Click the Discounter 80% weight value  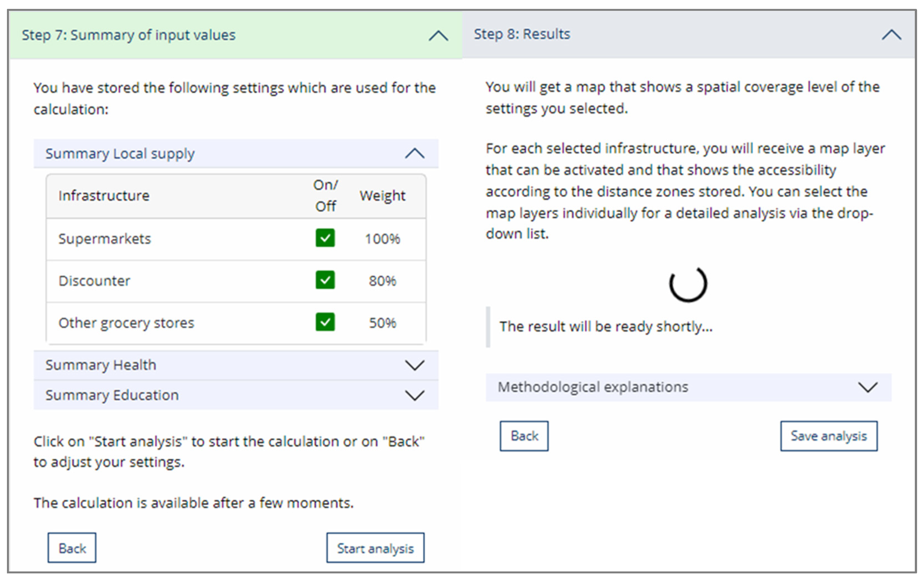pos(382,281)
